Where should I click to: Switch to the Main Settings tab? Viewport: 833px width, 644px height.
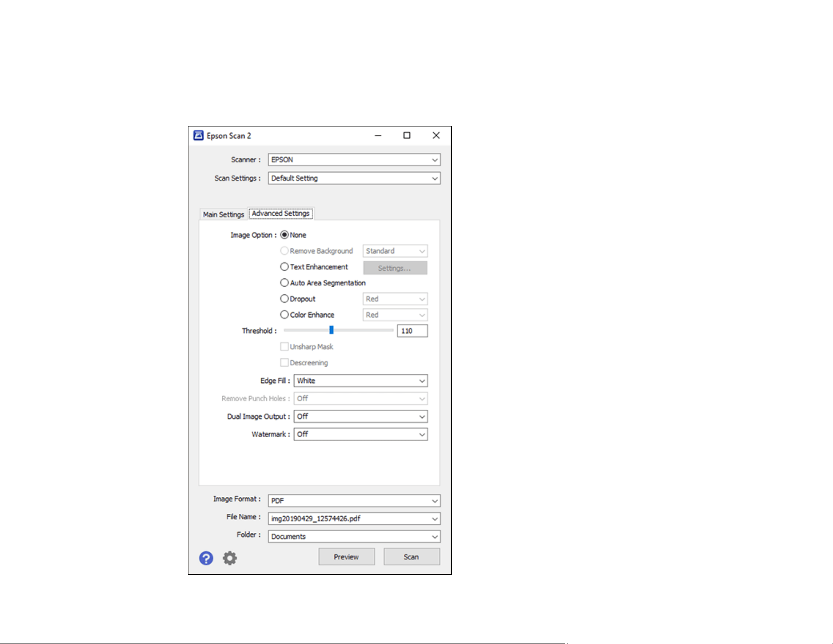click(224, 214)
